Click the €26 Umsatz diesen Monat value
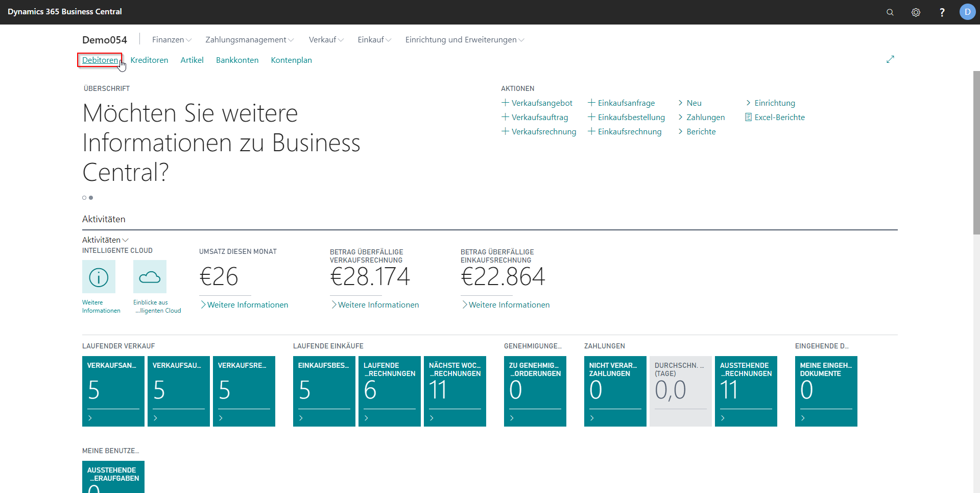 pos(219,277)
